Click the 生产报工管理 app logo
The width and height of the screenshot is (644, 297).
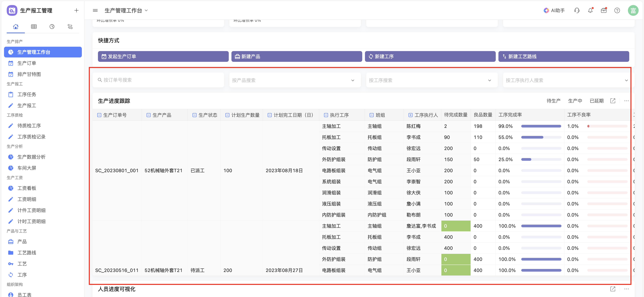tap(12, 10)
